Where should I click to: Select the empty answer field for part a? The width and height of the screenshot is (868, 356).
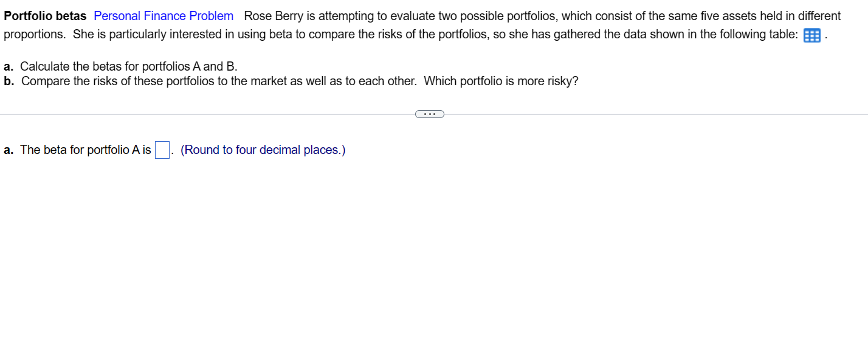[x=162, y=150]
